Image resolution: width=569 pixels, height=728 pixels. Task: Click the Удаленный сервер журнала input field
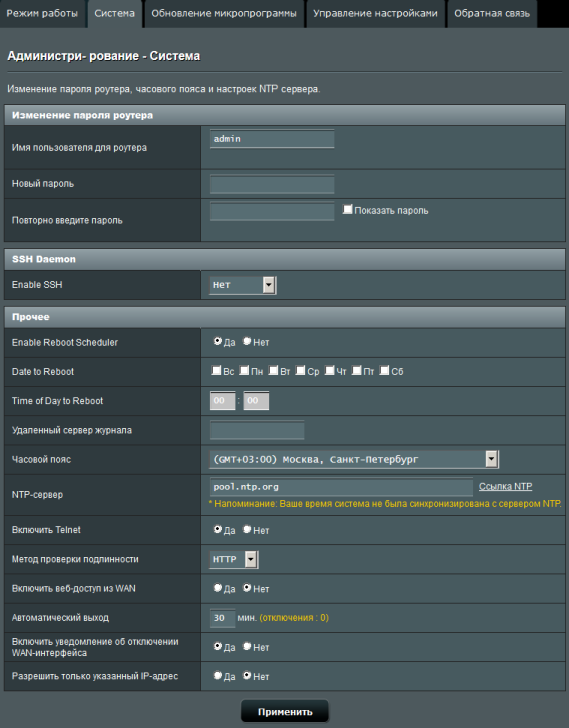coord(257,430)
